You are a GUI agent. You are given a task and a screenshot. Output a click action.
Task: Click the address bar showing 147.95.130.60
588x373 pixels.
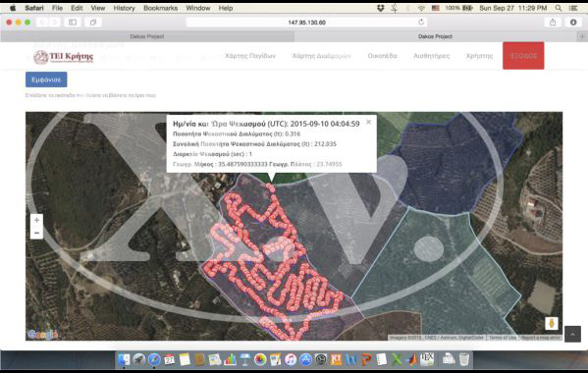[306, 23]
